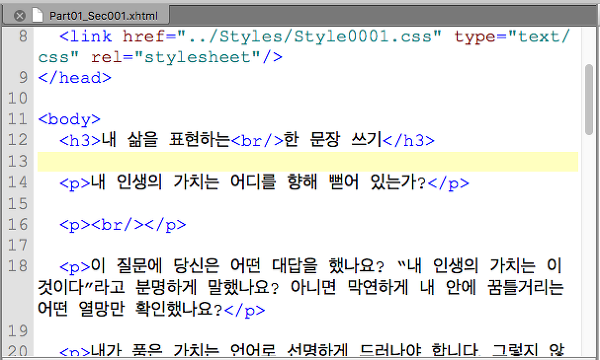Click the document file icon in the tab

[x=37, y=15]
